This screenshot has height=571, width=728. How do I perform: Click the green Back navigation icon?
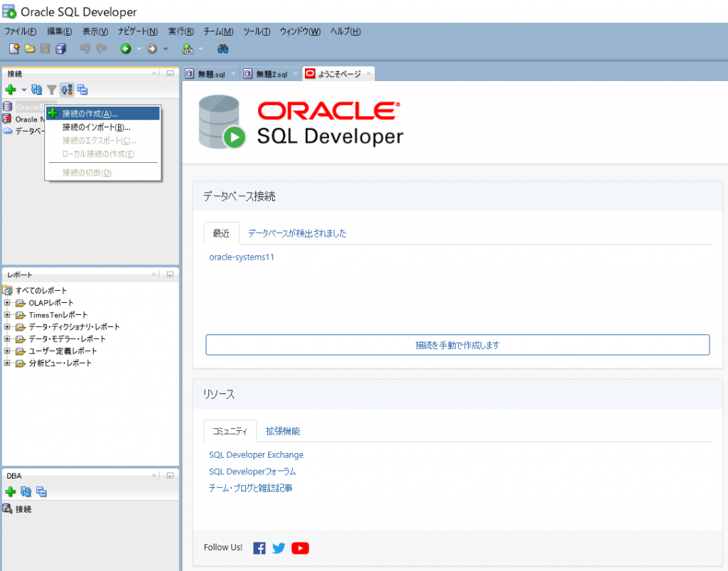click(x=125, y=48)
